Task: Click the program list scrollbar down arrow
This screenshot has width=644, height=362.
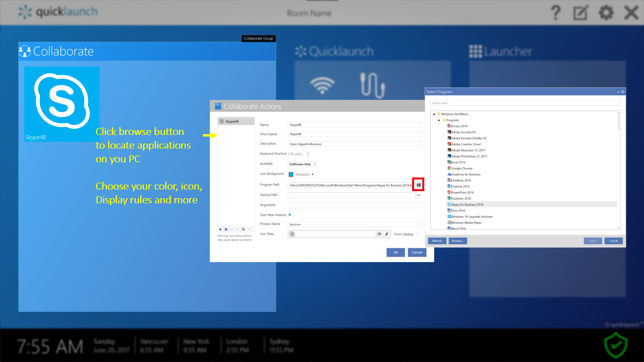Action: tap(619, 228)
